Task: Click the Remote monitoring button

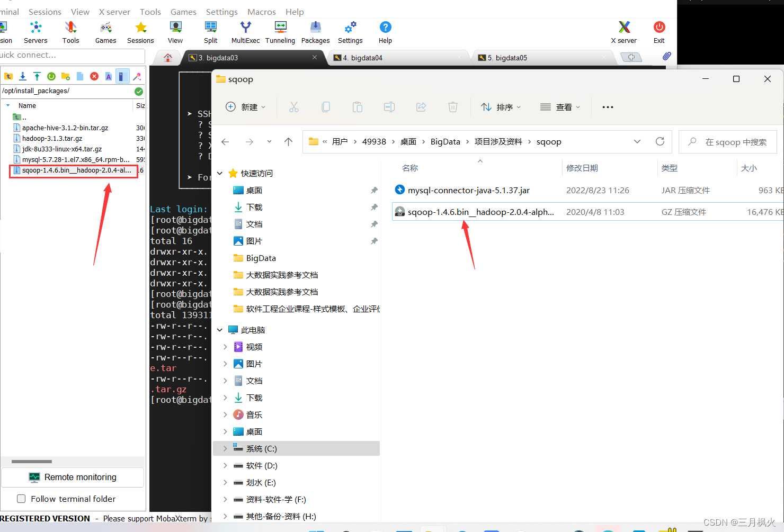Action: [73, 477]
